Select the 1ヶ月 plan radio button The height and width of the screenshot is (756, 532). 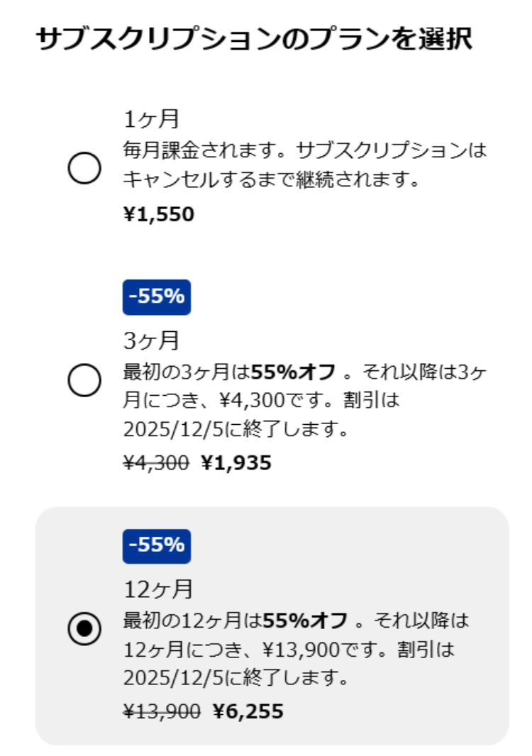(x=84, y=169)
